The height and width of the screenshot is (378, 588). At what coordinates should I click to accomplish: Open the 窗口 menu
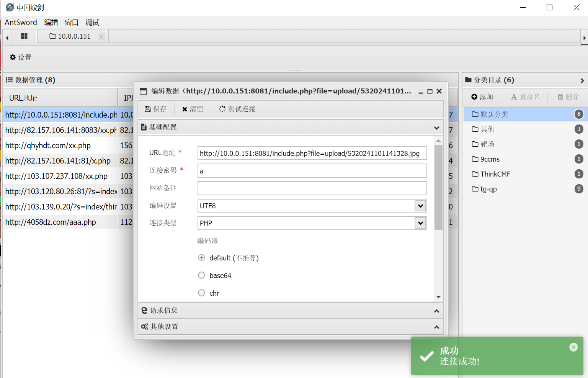(72, 23)
